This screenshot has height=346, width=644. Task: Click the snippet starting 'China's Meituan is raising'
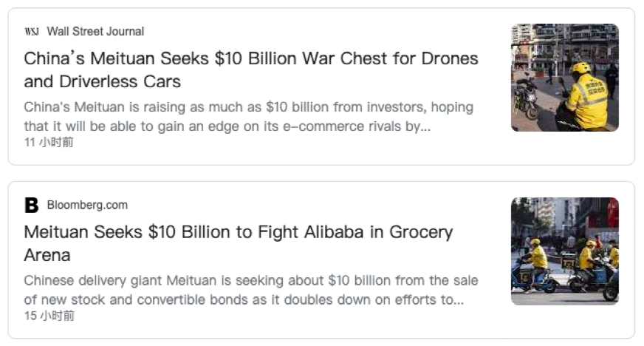point(248,116)
